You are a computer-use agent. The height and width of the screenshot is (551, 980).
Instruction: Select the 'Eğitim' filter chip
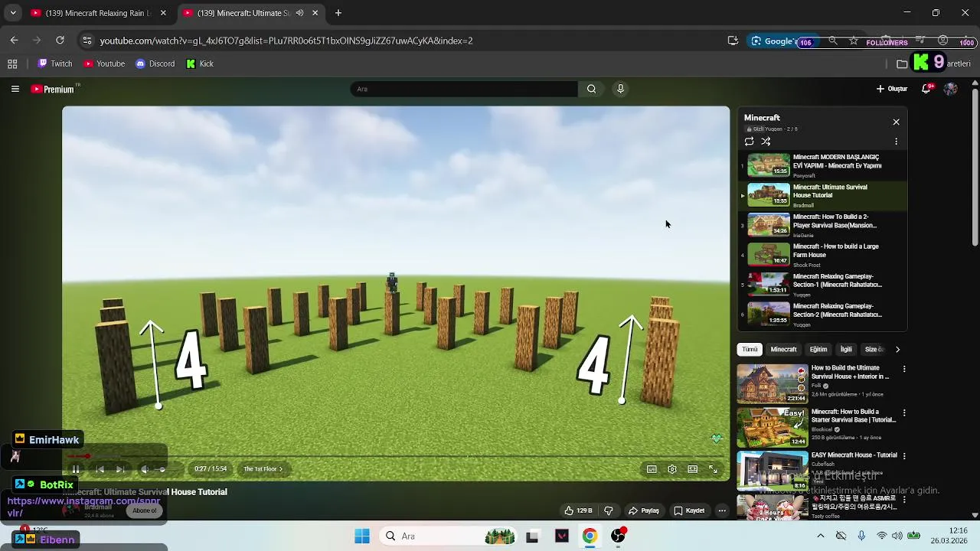tap(818, 349)
